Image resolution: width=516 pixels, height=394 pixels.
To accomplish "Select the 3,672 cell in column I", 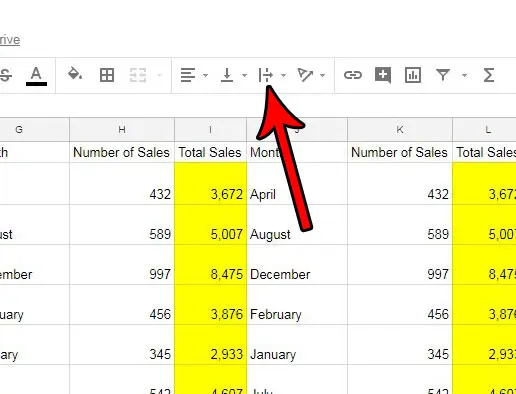I will pos(210,184).
